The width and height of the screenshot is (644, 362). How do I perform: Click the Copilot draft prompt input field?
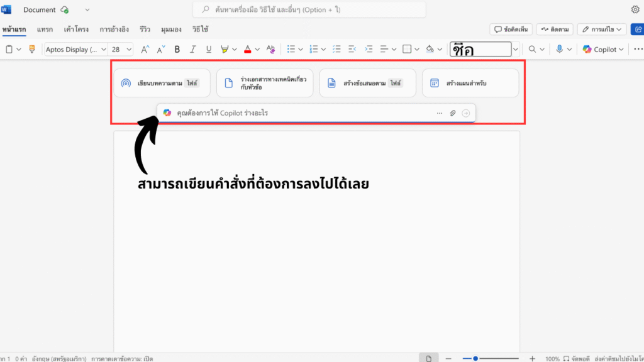[x=302, y=113]
